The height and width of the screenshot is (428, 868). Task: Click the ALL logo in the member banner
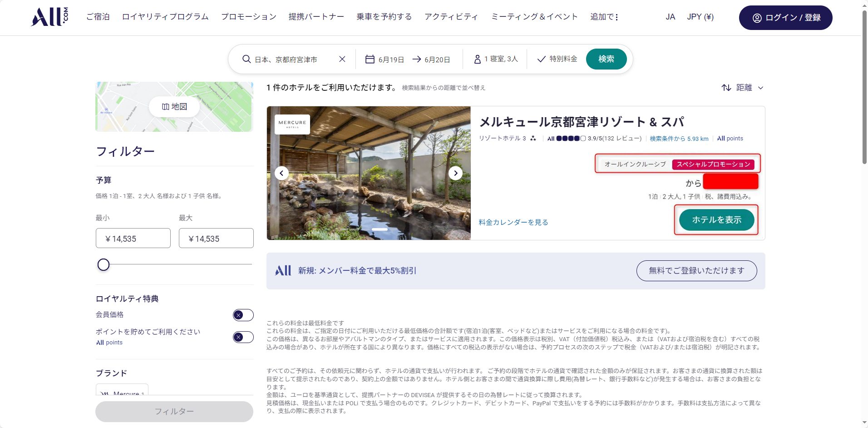point(283,271)
